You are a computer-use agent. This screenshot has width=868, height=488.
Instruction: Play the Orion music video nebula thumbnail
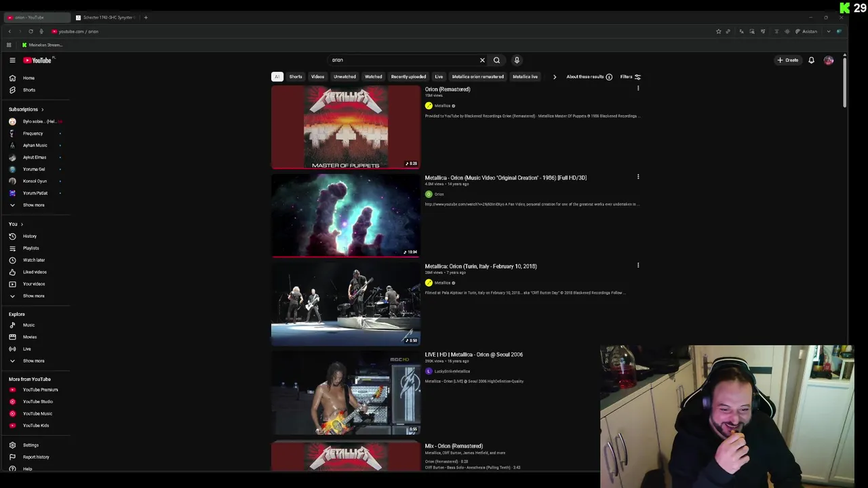tap(346, 216)
